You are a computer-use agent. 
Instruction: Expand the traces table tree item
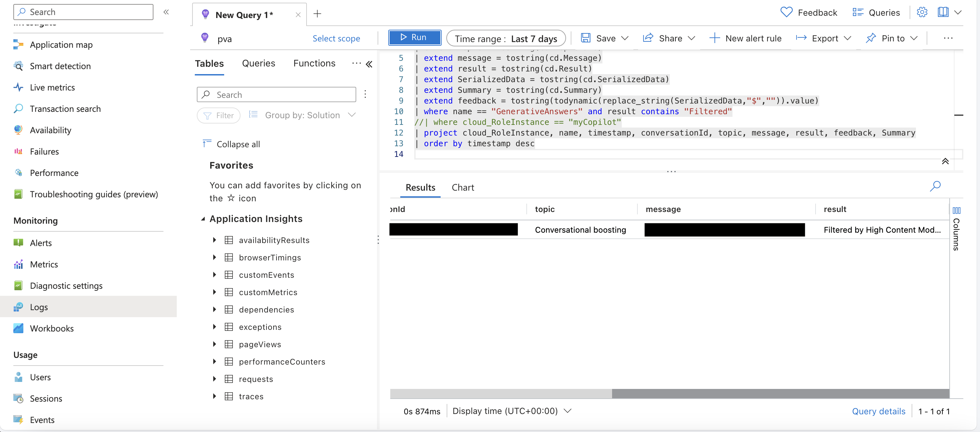point(215,396)
